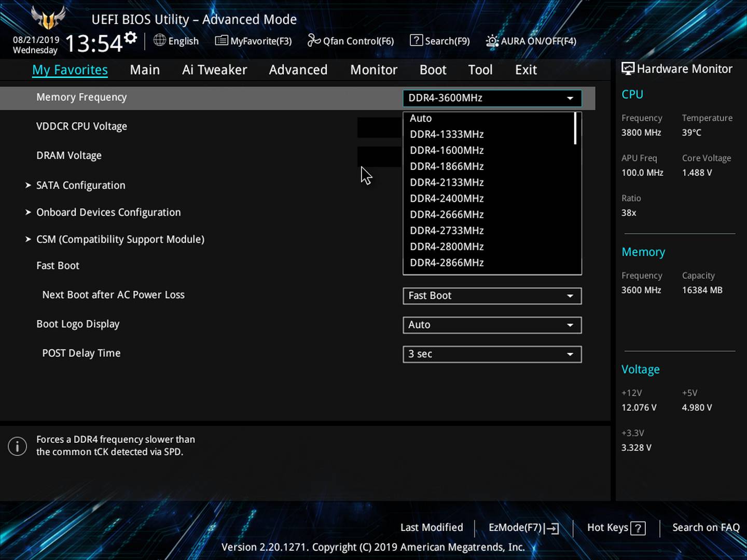Open the Fast Boot value dropdown
This screenshot has height=560, width=747.
492,296
